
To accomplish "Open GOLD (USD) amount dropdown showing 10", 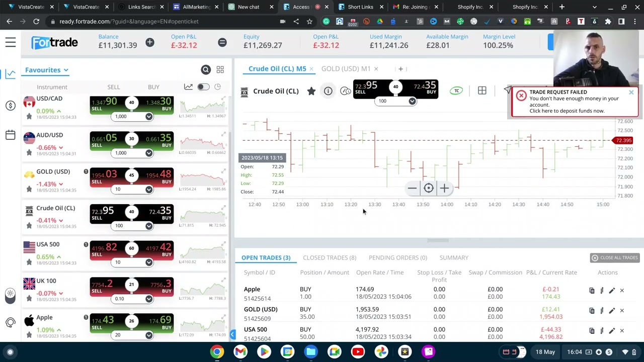I will 149,189.
